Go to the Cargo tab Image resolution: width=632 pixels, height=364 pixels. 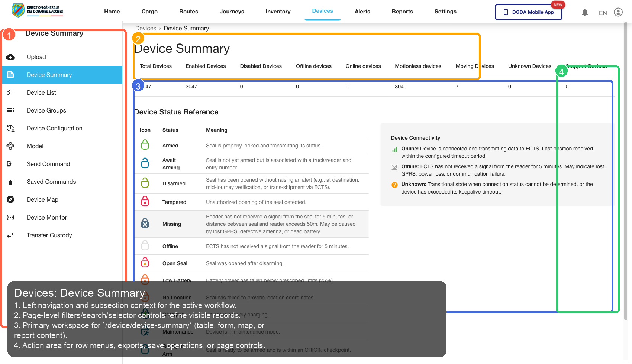click(149, 12)
